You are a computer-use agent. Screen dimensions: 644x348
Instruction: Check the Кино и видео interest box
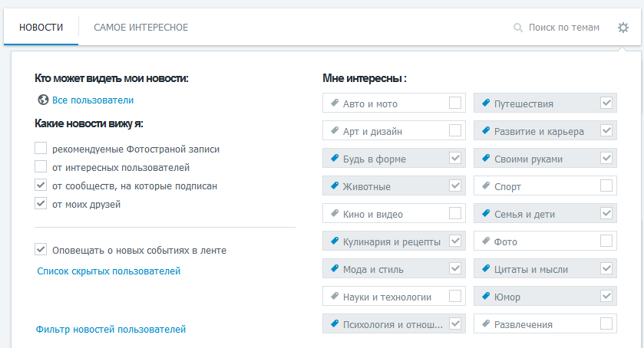pyautogui.click(x=455, y=213)
